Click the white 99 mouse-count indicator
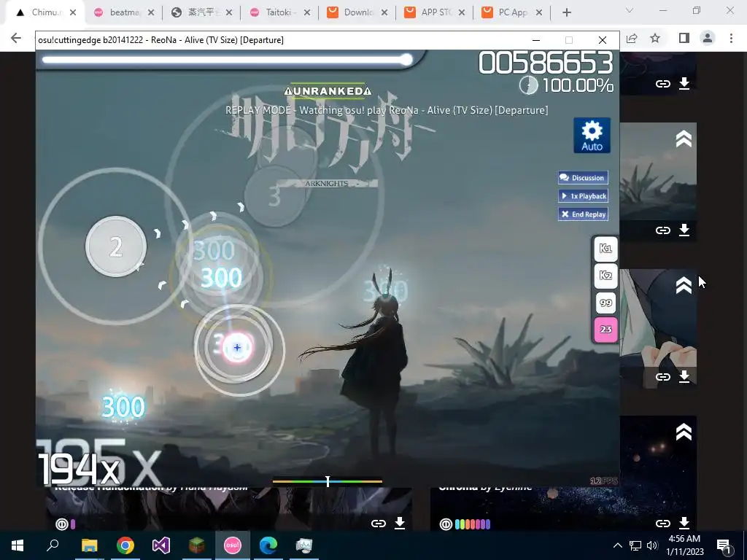 point(605,303)
